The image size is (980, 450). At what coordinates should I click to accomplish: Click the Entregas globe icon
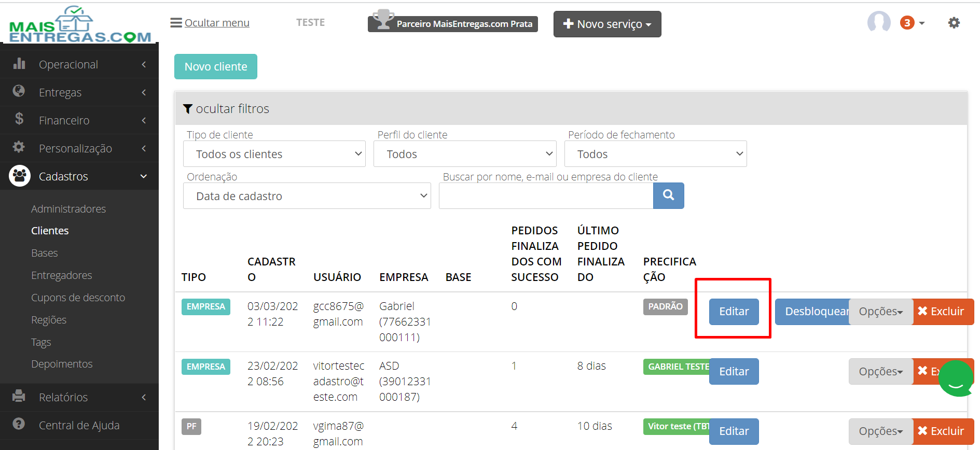click(19, 91)
